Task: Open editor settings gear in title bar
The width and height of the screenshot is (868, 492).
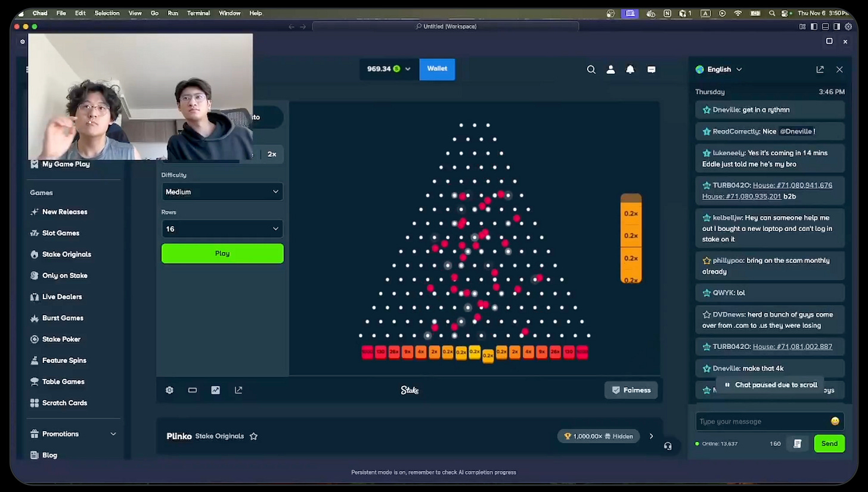Action: (x=848, y=26)
